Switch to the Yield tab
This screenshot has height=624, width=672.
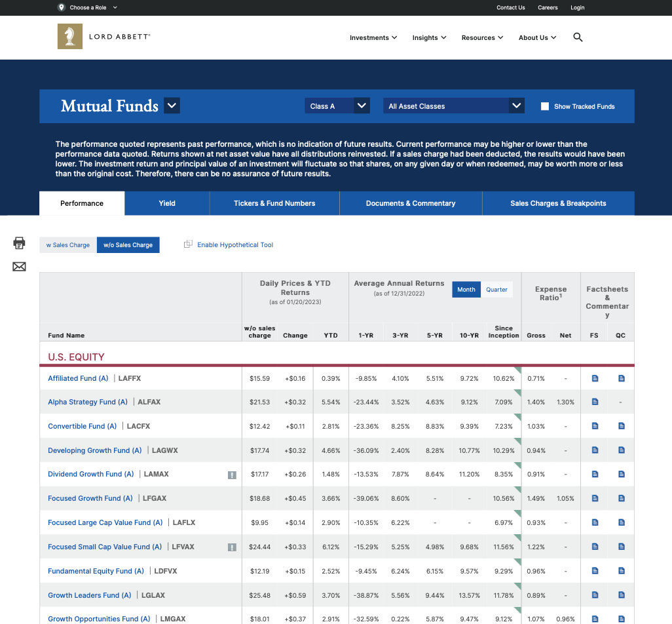pyautogui.click(x=167, y=203)
